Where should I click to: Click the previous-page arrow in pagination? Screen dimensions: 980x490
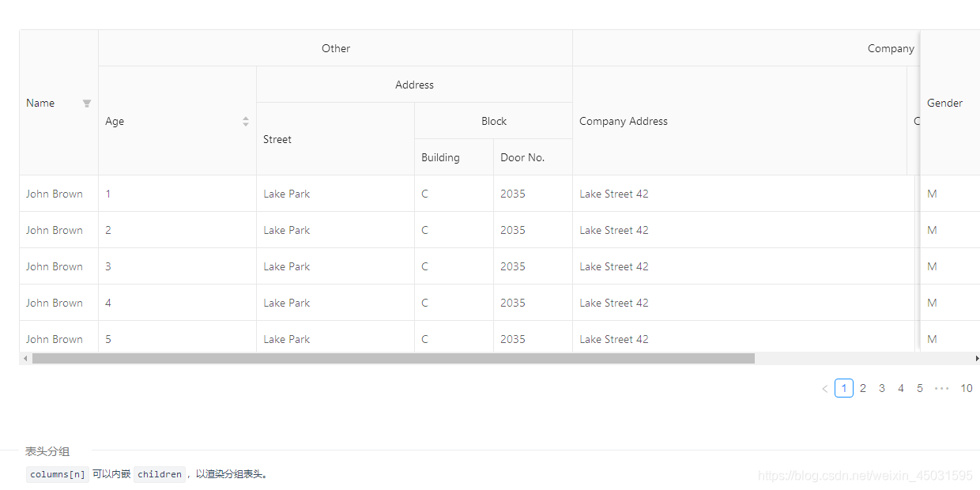click(824, 388)
